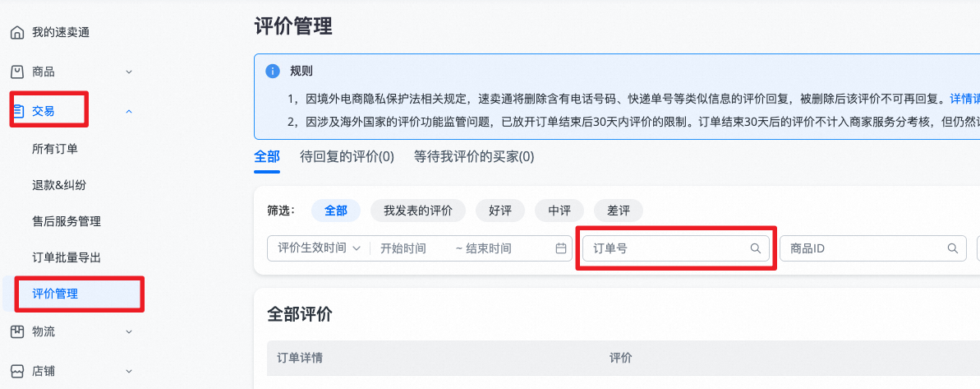Collapse the 交易 menu chevron

(x=129, y=111)
